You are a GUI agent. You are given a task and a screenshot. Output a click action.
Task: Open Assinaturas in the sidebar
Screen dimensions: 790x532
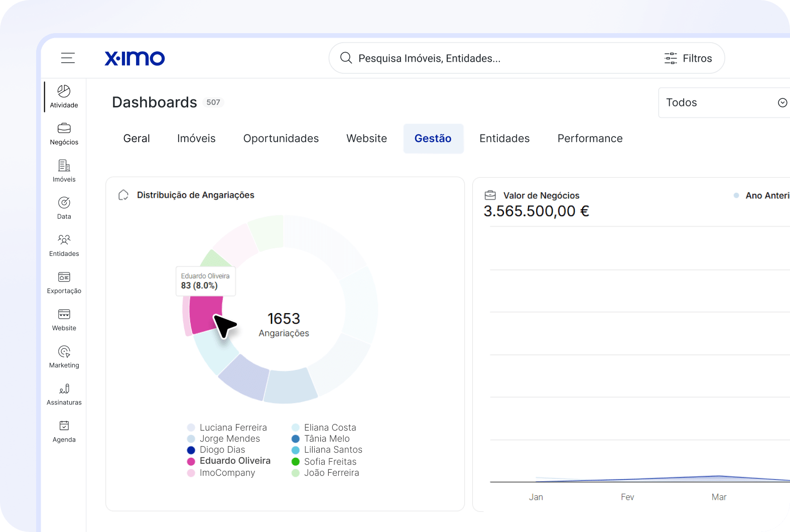click(64, 394)
